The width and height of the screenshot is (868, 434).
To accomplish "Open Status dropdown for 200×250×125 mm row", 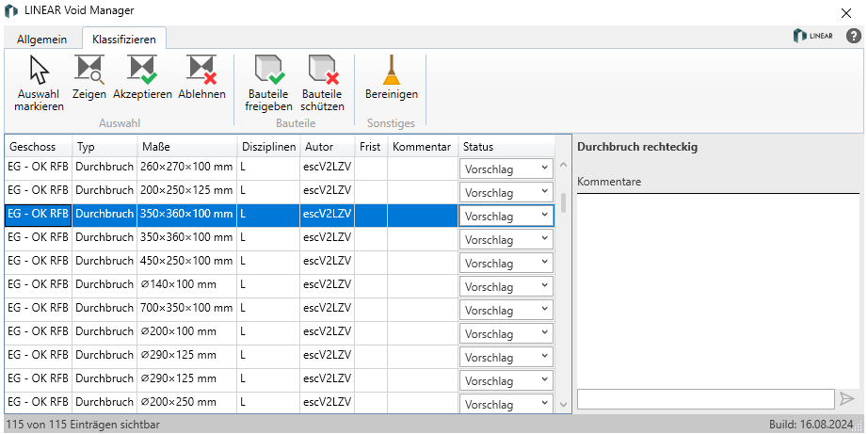I will point(506,193).
